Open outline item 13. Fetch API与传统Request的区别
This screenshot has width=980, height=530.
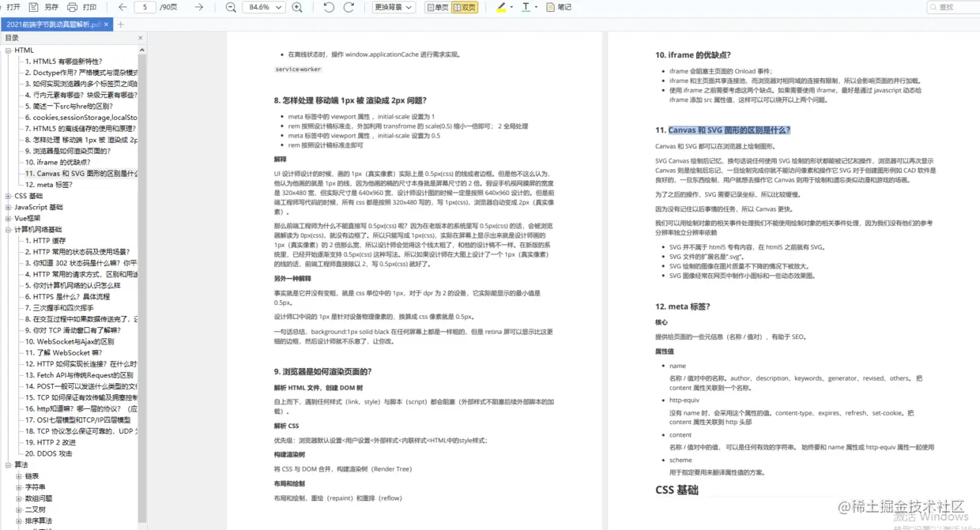point(79,375)
